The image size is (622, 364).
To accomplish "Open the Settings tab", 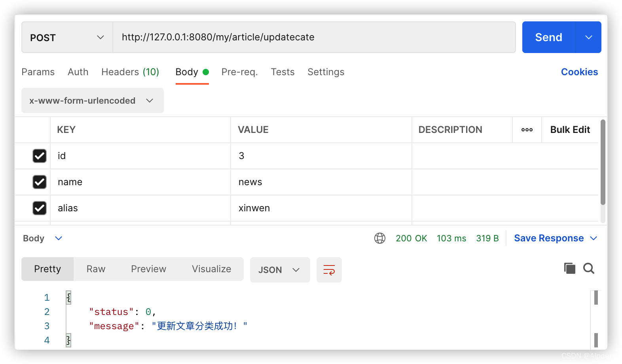I will [326, 72].
